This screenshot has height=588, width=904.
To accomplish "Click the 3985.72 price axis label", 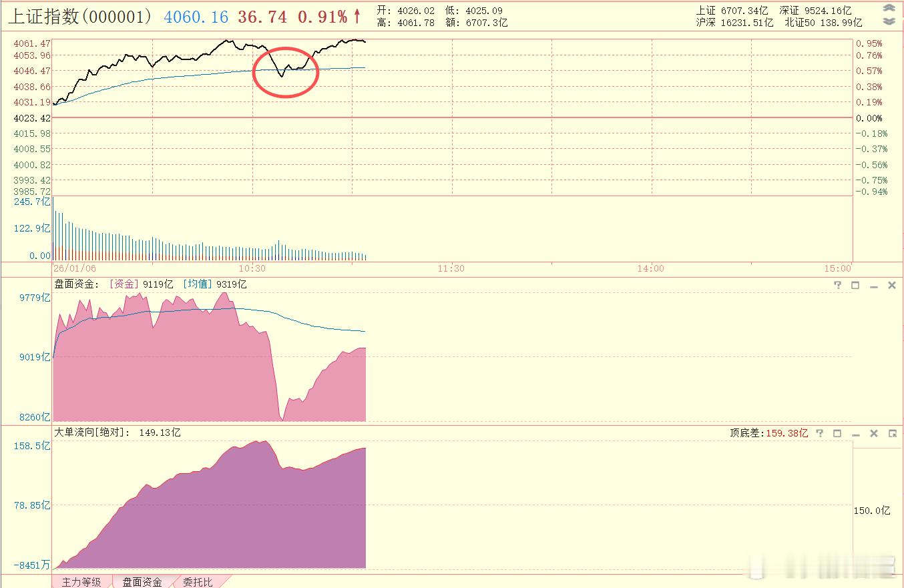I will 31,192.
